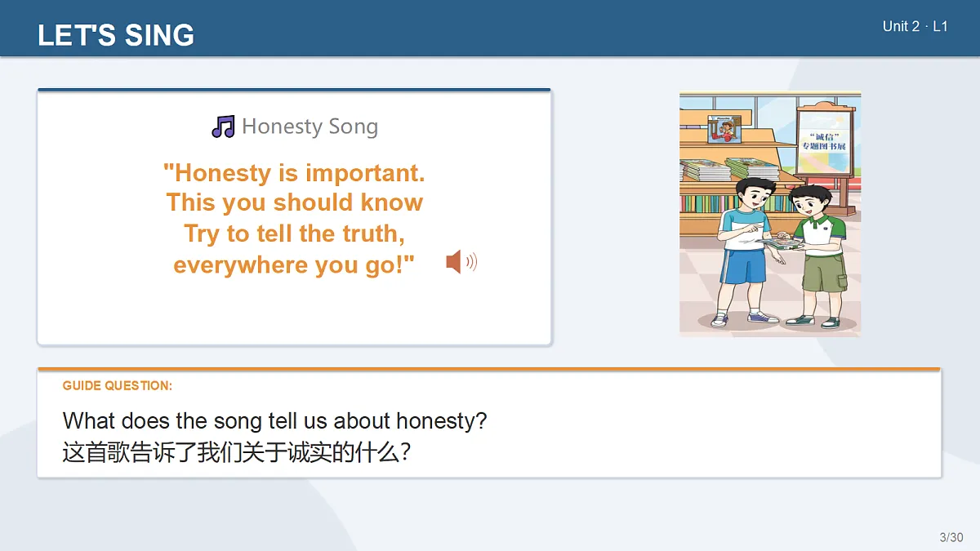Click the blue header bar
Image resolution: width=980 pixels, height=551 pixels.
click(x=490, y=28)
